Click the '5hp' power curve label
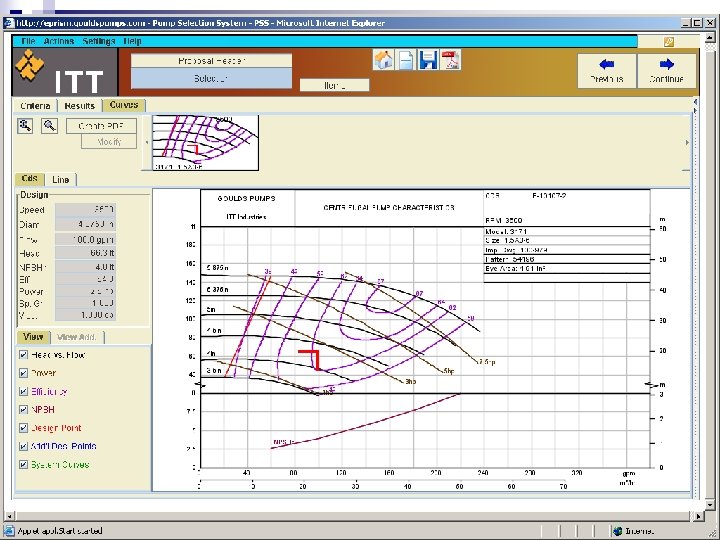The width and height of the screenshot is (720, 540). click(449, 371)
